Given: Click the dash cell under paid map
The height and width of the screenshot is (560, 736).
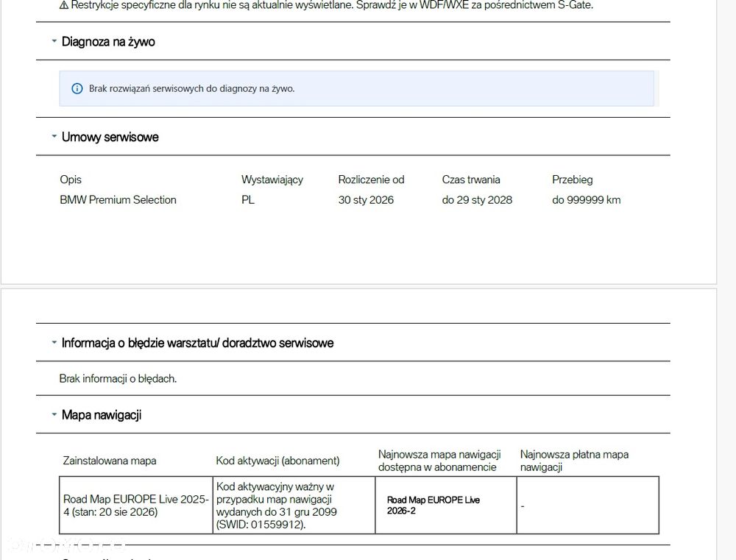Looking at the screenshot, I should [587, 506].
